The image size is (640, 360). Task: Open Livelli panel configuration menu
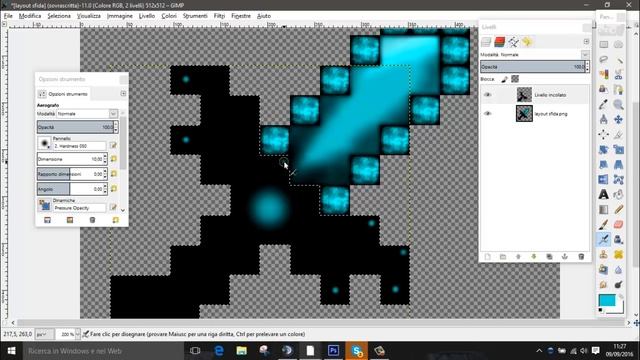point(587,42)
